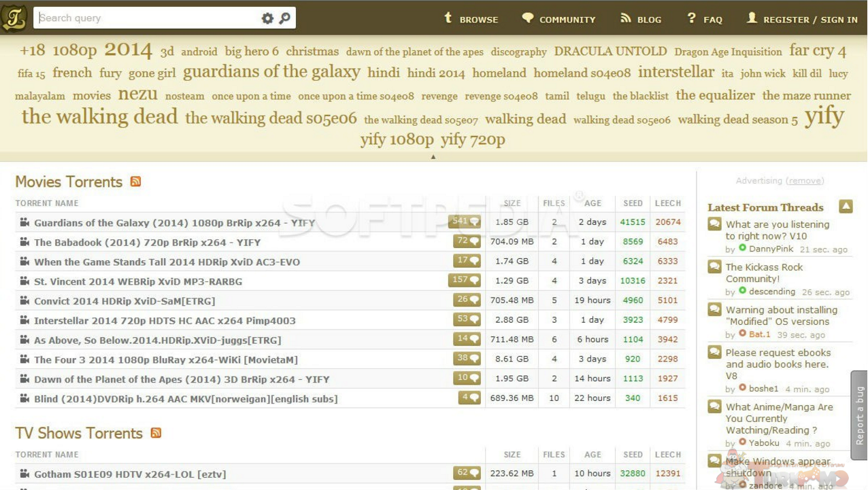Open the Community menu

coord(558,19)
